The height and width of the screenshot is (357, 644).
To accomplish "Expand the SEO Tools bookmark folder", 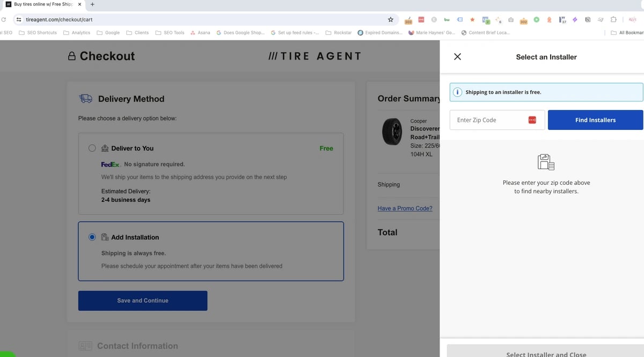I will (170, 33).
